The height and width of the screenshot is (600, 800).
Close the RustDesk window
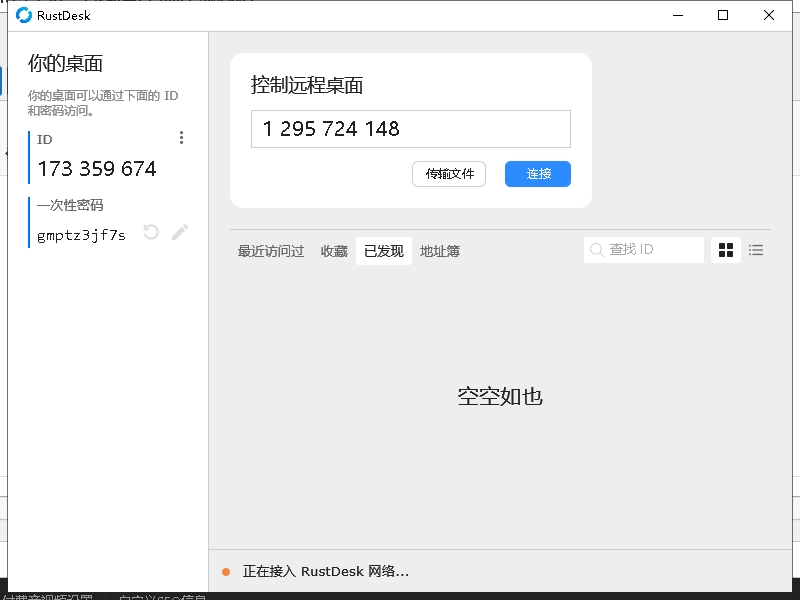769,15
